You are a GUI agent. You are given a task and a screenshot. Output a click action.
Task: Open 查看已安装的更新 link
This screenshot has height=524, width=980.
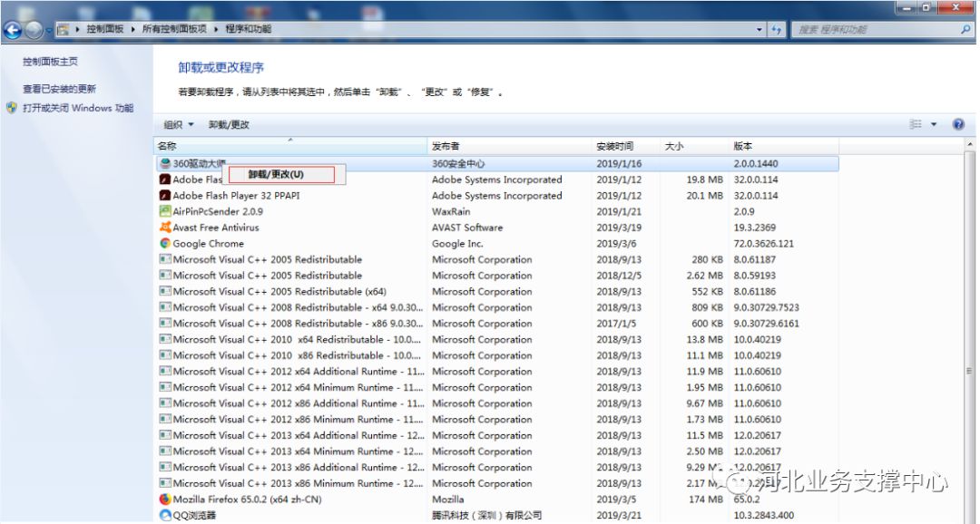[59, 90]
